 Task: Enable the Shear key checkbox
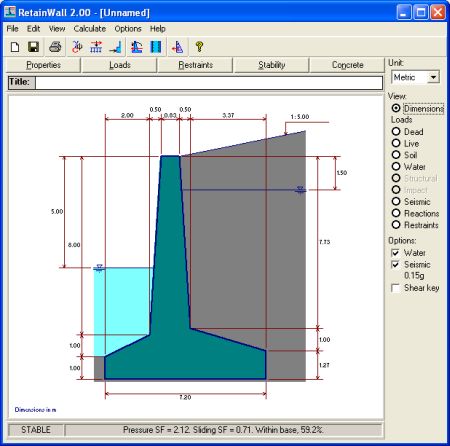(x=395, y=288)
